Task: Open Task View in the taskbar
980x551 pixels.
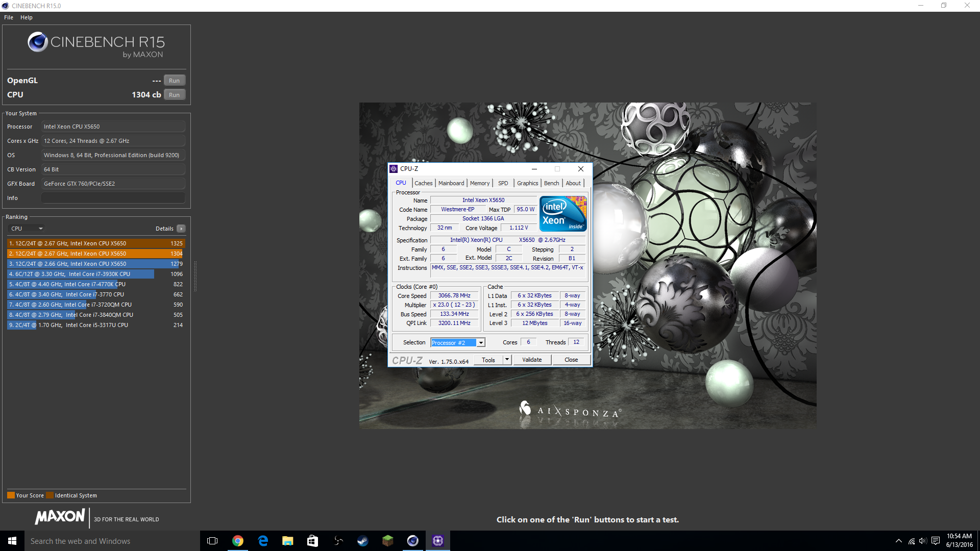Action: (212, 541)
